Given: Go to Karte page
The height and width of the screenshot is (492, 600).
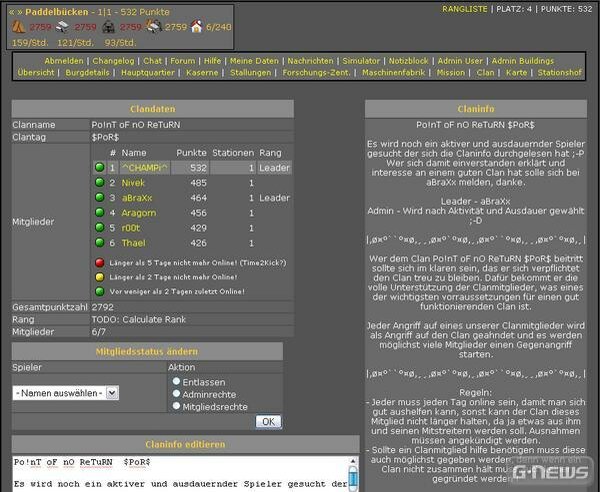Looking at the screenshot, I should click(516, 72).
